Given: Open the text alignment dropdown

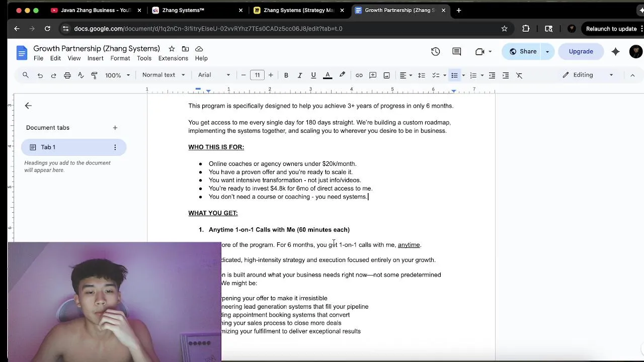Looking at the screenshot, I should [406, 75].
